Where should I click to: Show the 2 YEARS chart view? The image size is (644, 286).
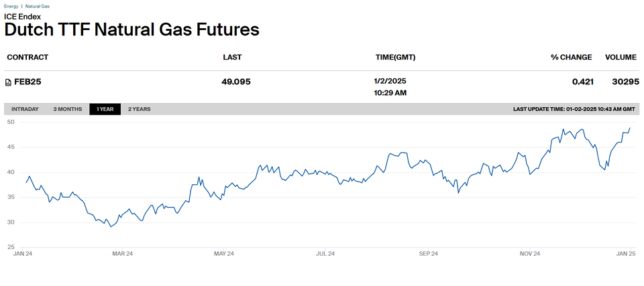(x=140, y=109)
